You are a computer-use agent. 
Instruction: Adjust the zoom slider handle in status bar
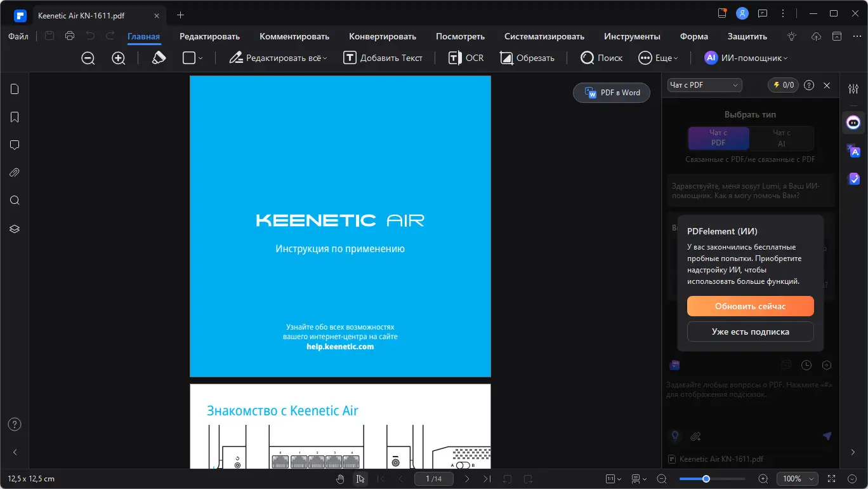(x=706, y=479)
